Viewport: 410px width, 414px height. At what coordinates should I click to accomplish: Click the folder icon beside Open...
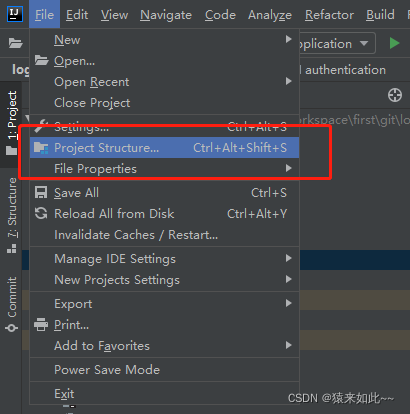click(x=41, y=60)
